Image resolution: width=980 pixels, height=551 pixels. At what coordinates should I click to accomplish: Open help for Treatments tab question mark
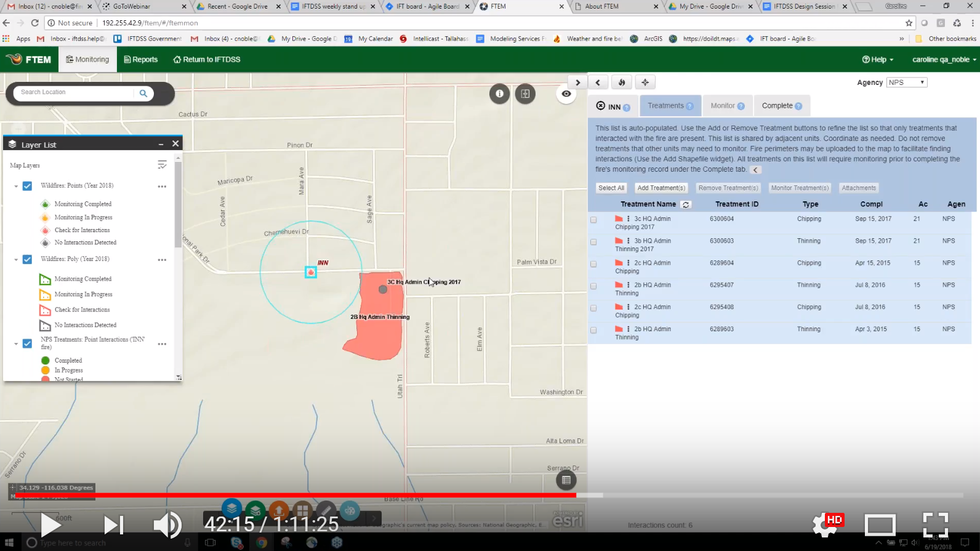tap(690, 107)
